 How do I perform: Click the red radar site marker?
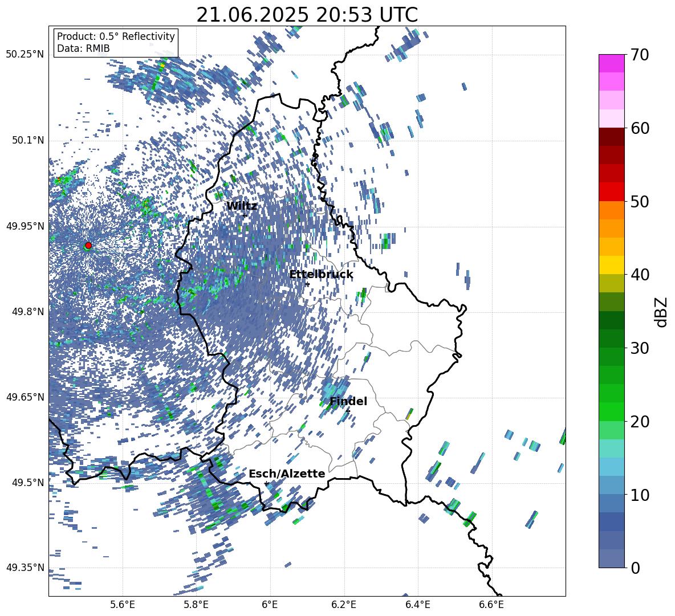point(88,245)
